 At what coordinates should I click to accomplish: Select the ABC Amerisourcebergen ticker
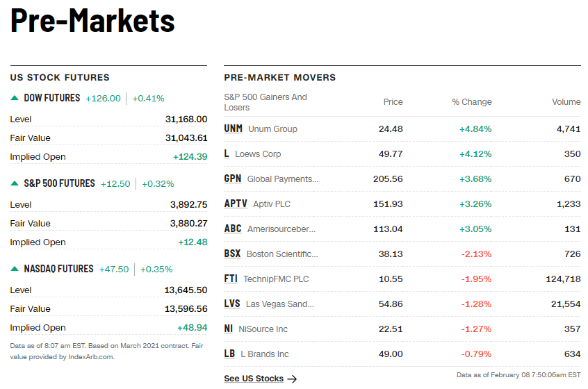pos(233,229)
